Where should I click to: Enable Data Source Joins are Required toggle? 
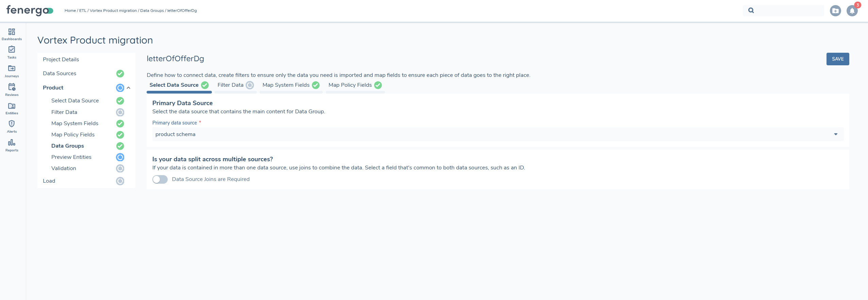160,179
